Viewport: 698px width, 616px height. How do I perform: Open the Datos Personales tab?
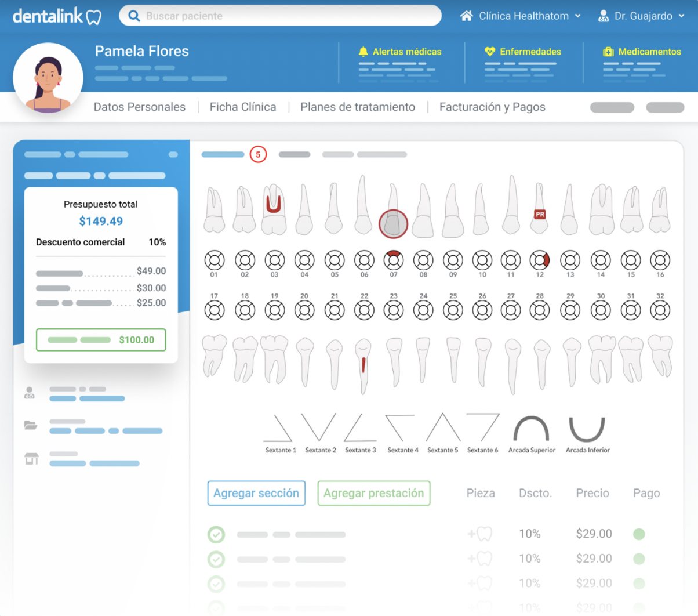coord(140,107)
